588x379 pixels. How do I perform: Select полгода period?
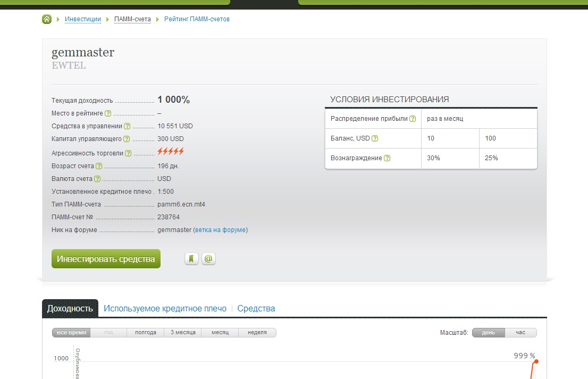point(146,332)
